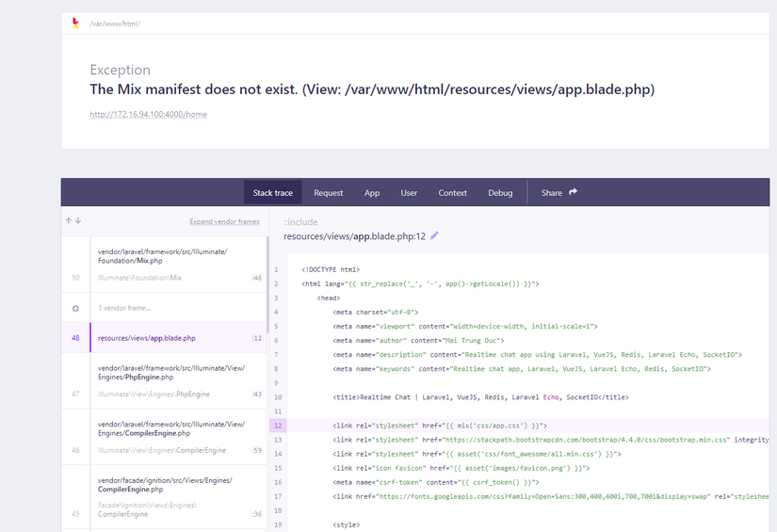Click the csrf-token meta code line

[436, 482]
